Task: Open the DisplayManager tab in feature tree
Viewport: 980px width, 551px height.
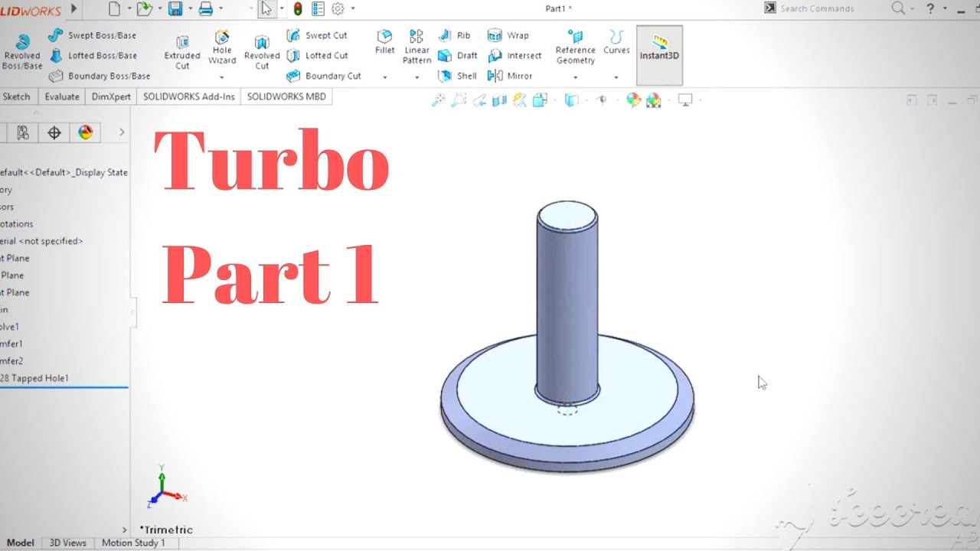Action: (86, 132)
